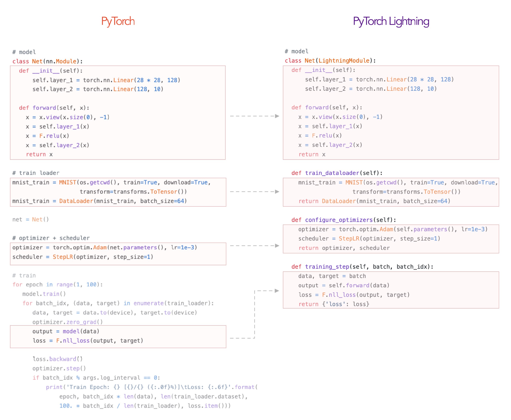The width and height of the screenshot is (511, 420).
Task: Click 'mnist_train = DataLoader(...)' line on left
Action: [x=100, y=201]
